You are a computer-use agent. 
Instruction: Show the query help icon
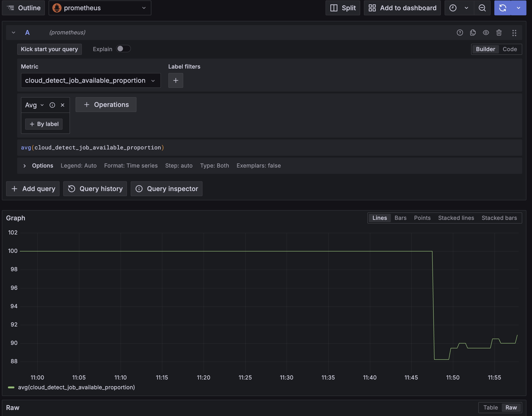(460, 33)
